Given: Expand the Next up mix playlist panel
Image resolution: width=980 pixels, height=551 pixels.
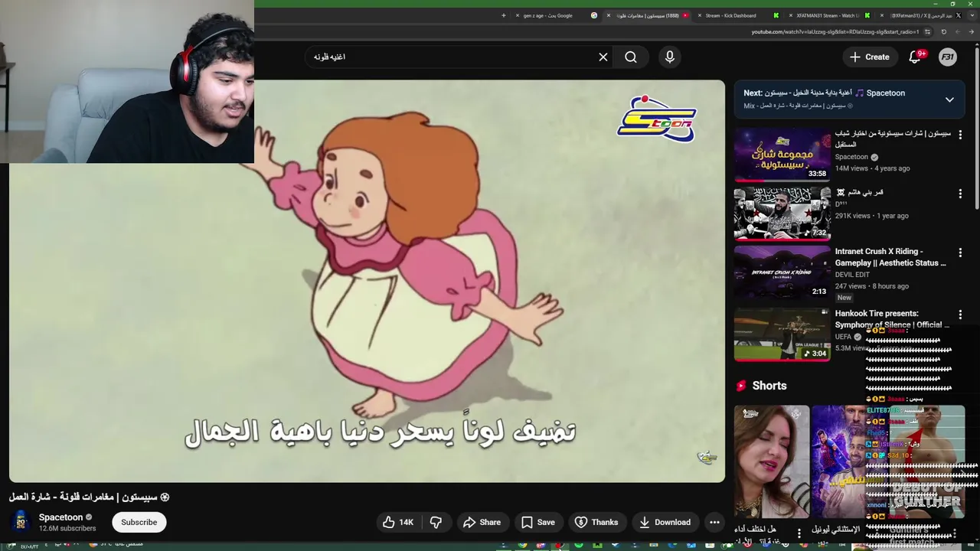Looking at the screenshot, I should (949, 99).
